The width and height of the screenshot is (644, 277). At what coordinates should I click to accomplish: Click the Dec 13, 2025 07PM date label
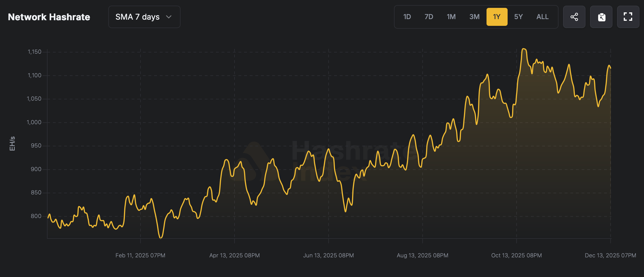(x=610, y=255)
